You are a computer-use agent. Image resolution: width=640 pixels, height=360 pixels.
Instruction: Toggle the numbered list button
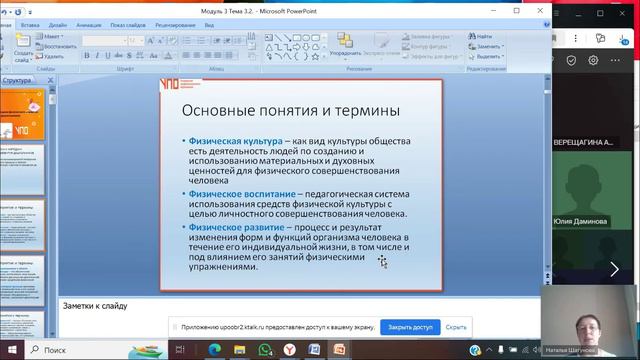(x=201, y=41)
